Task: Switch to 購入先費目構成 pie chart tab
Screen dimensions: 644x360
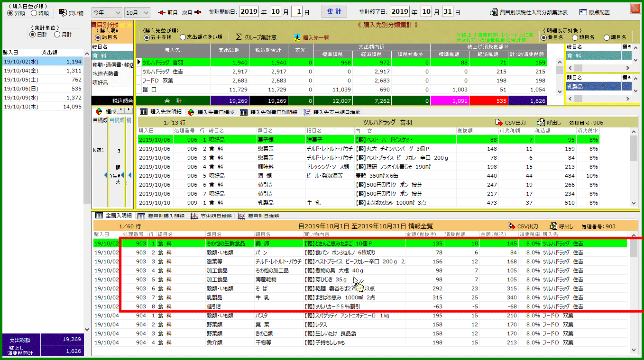Action: pyautogui.click(x=211, y=112)
